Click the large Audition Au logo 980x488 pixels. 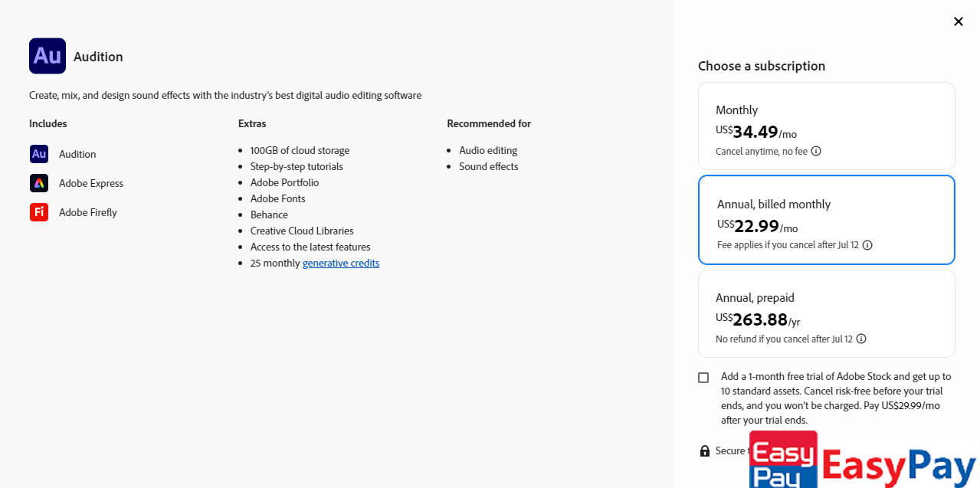point(48,56)
